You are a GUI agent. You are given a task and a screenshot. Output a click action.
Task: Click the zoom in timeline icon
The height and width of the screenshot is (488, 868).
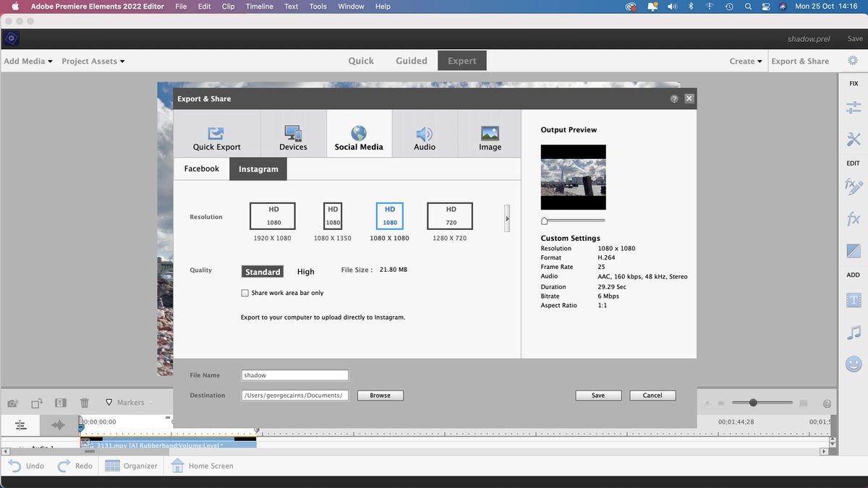point(802,403)
